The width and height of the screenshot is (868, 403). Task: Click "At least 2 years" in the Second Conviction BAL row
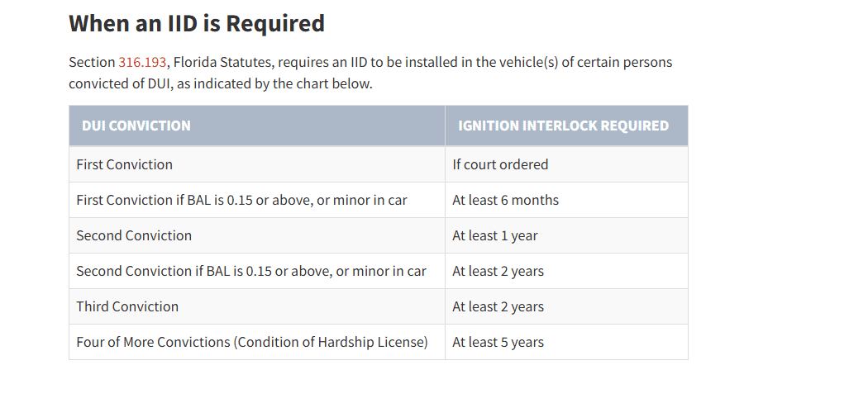(498, 271)
